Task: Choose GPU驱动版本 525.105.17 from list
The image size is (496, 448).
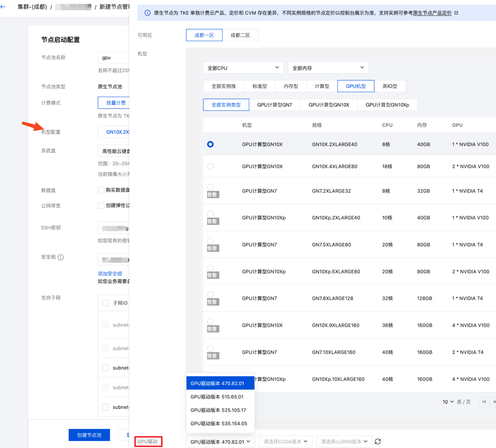Action: click(x=218, y=410)
